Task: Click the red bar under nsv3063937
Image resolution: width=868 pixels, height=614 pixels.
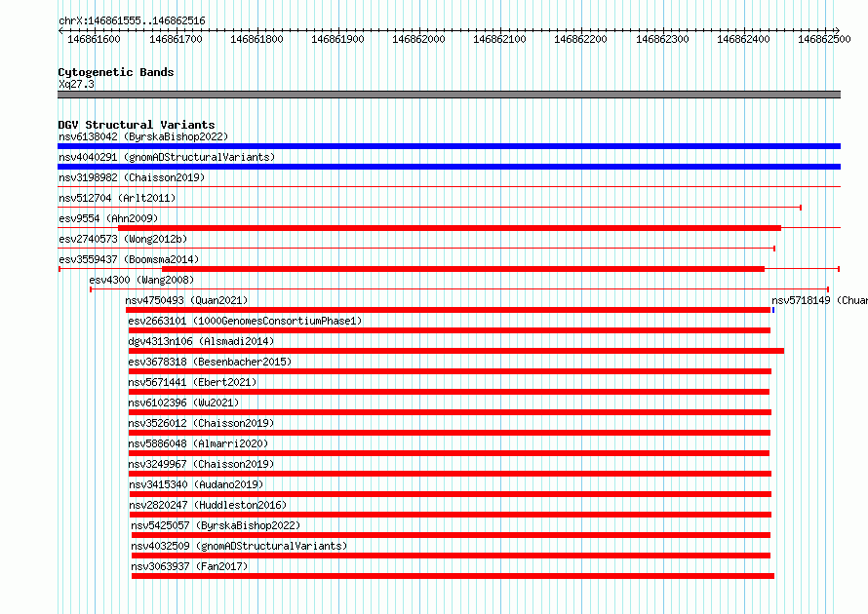Action: pos(453,576)
